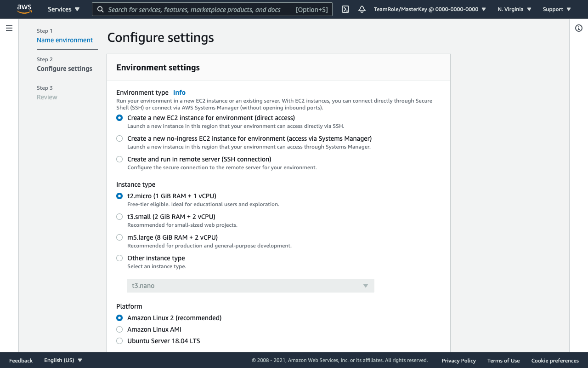Open the Terms of Use link
Image resolution: width=588 pixels, height=368 pixels.
tap(503, 361)
